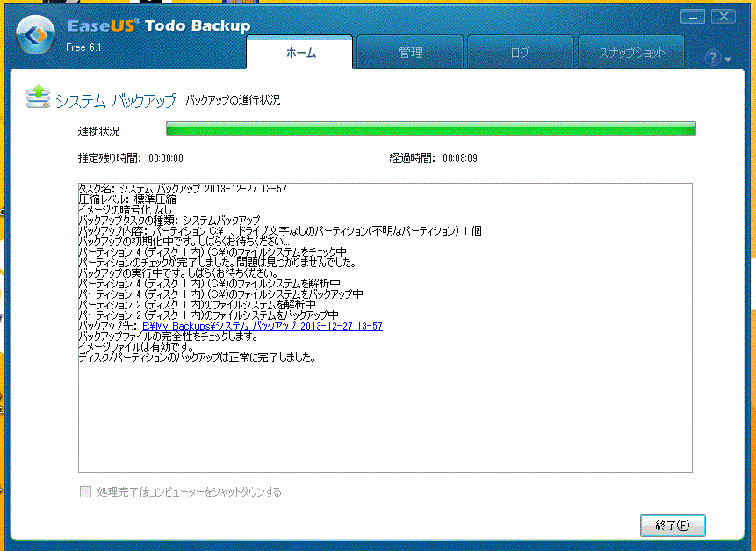Click the Free 6.1 version label

click(83, 47)
